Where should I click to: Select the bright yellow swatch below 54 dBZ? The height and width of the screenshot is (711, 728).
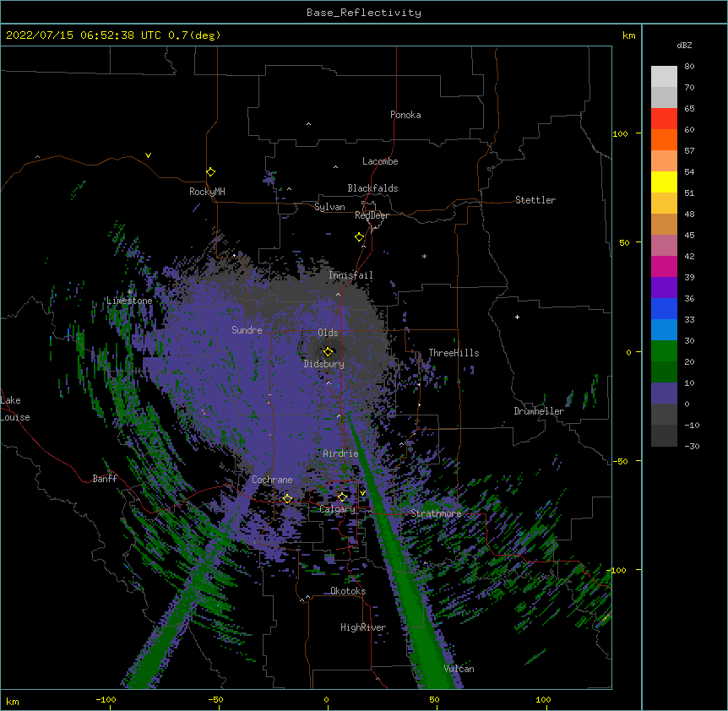[664, 182]
